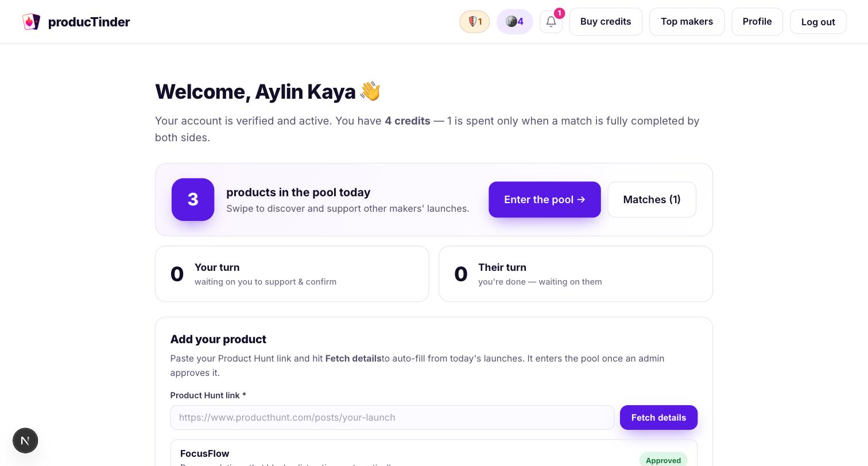Click the Add your product heading

pos(218,339)
